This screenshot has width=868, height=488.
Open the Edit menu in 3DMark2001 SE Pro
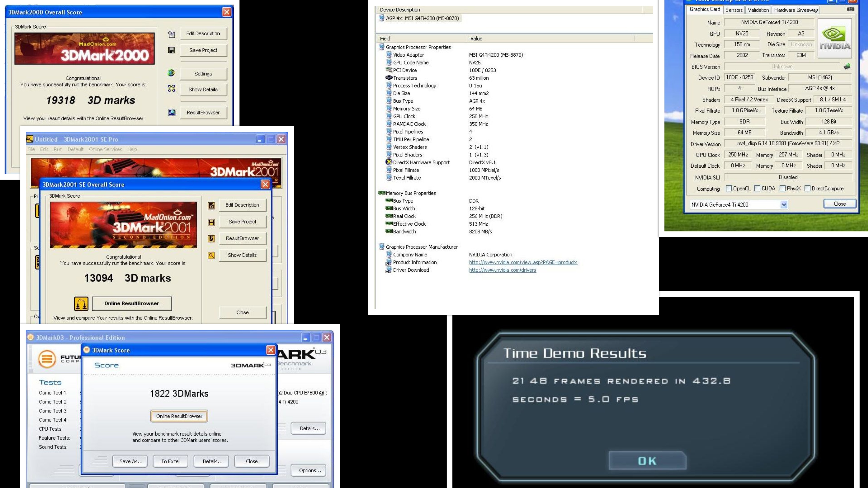point(44,149)
